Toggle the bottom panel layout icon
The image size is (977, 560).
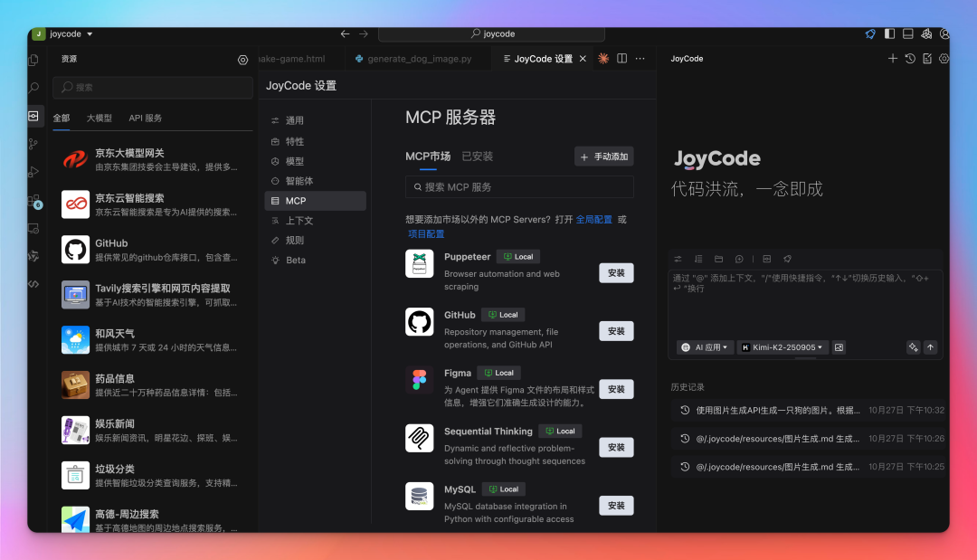coord(908,33)
